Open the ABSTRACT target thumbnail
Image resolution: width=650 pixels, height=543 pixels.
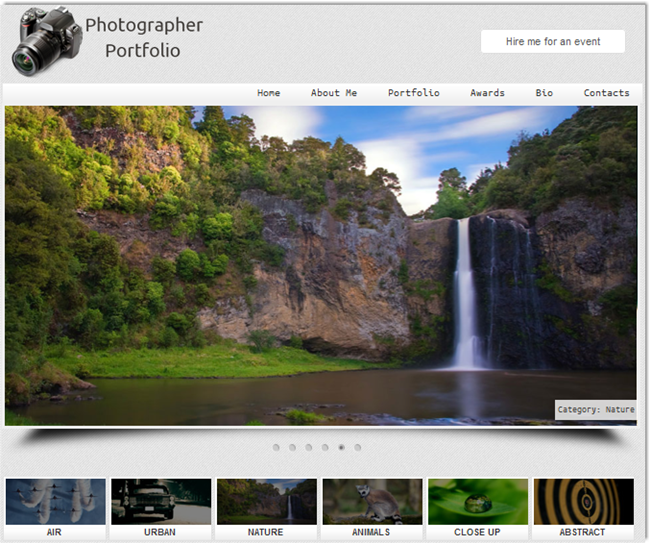click(x=584, y=502)
